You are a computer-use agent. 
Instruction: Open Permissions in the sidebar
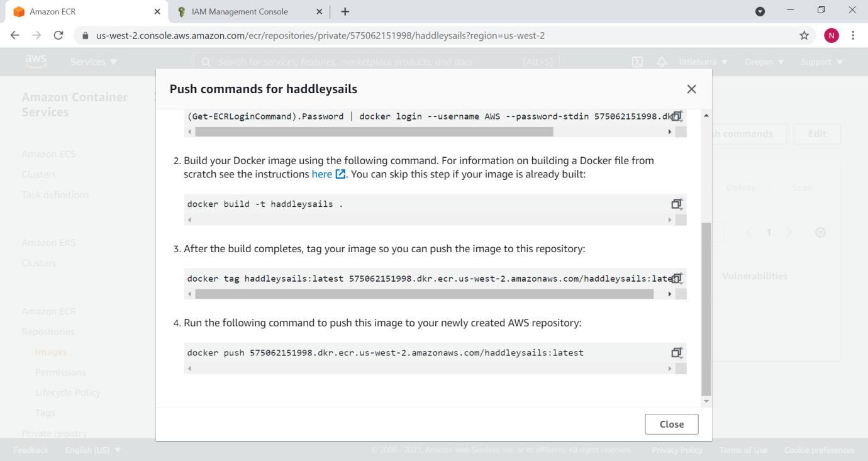60,372
